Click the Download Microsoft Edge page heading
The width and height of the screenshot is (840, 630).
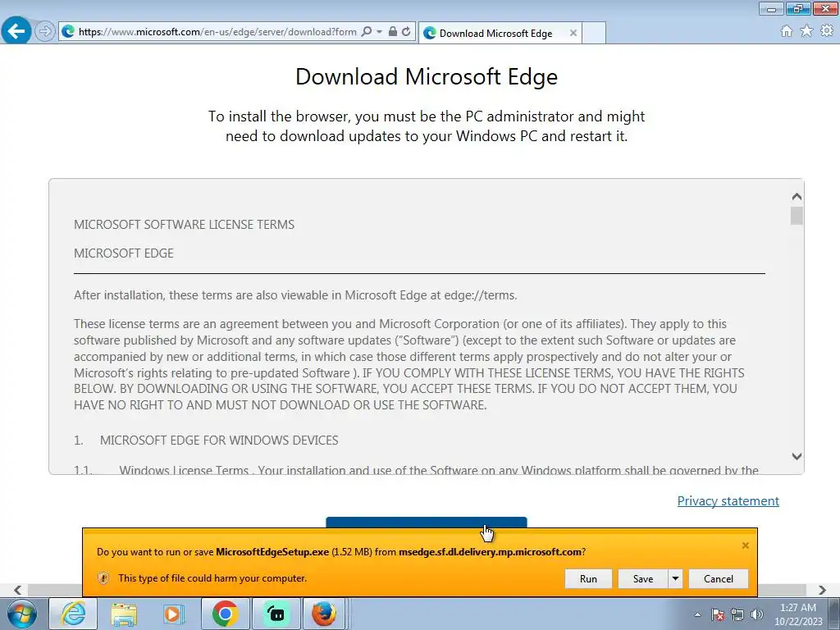tap(427, 76)
